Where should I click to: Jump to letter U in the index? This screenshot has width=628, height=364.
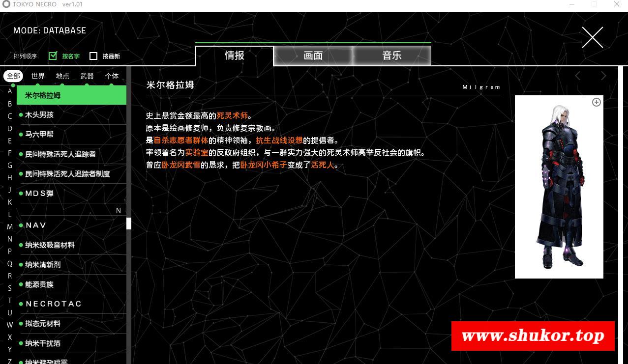10,312
